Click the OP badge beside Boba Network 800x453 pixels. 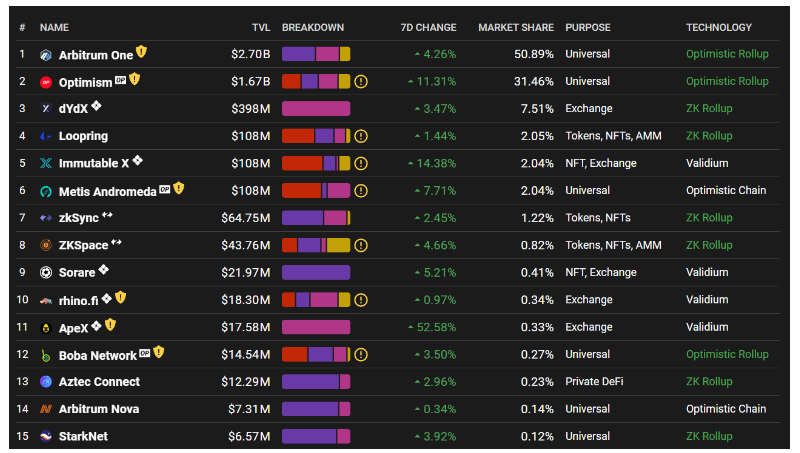point(145,353)
